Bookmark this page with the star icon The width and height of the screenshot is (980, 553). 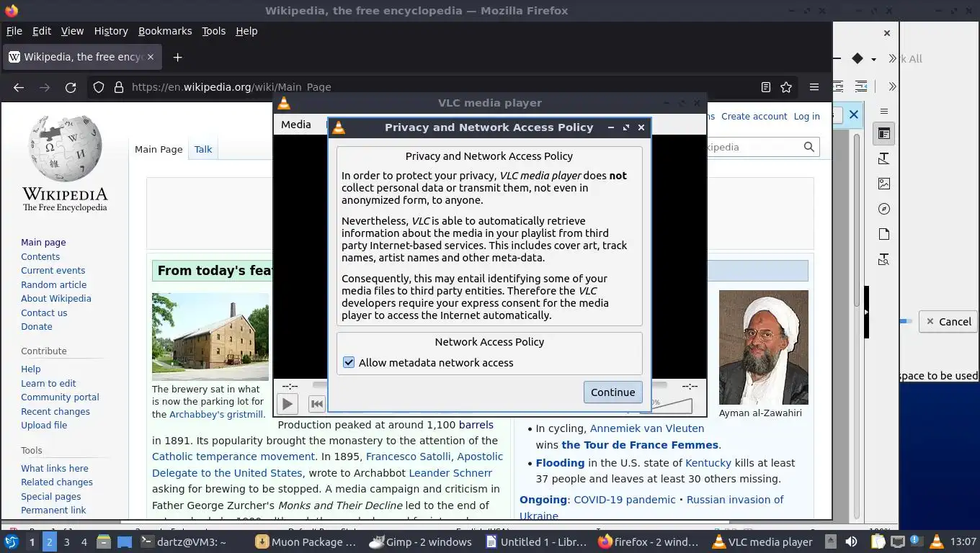point(786,87)
